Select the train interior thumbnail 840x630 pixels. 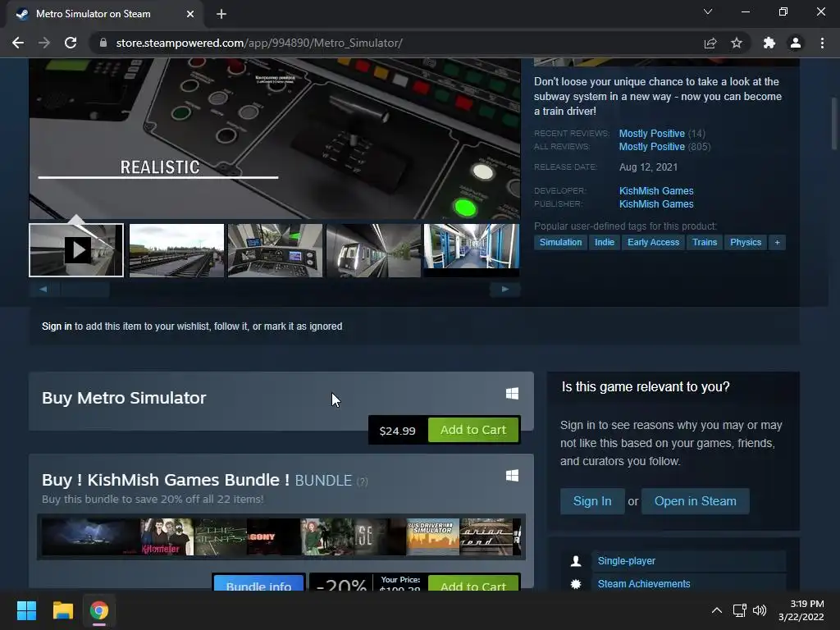point(472,250)
